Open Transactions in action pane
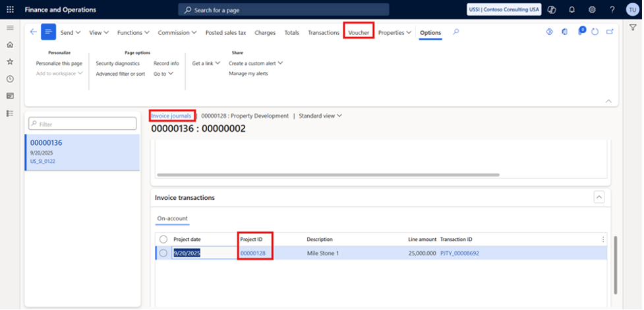Screen dimensions: 644x310 click(x=324, y=32)
